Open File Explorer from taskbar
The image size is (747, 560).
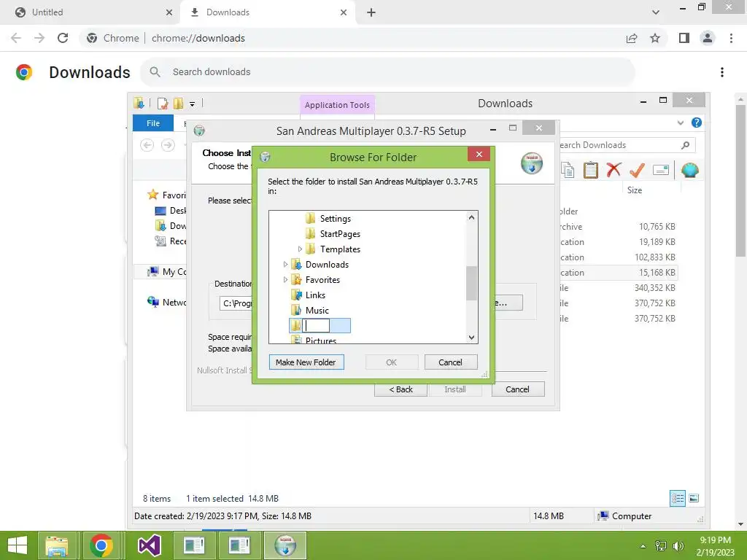[x=57, y=545]
